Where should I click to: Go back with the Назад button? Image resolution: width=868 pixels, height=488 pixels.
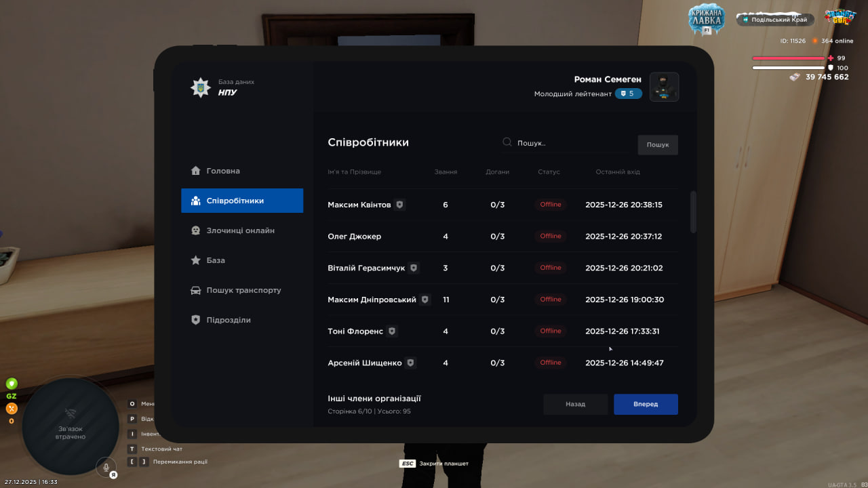[x=575, y=404]
